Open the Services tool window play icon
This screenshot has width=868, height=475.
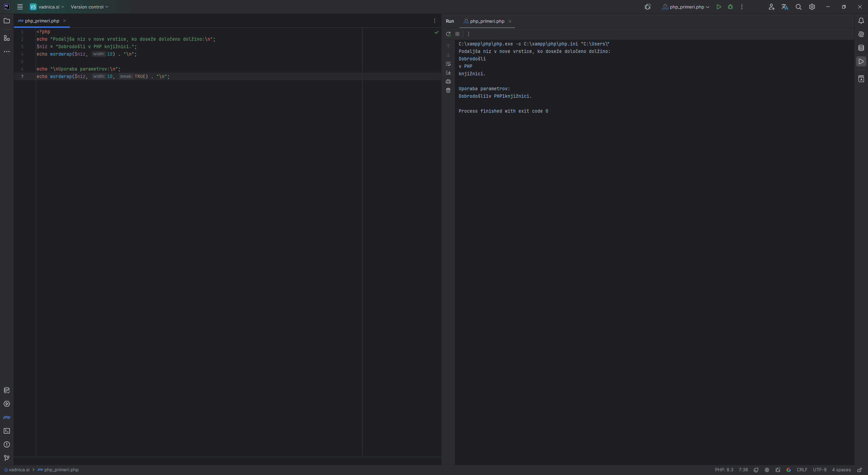click(x=7, y=404)
